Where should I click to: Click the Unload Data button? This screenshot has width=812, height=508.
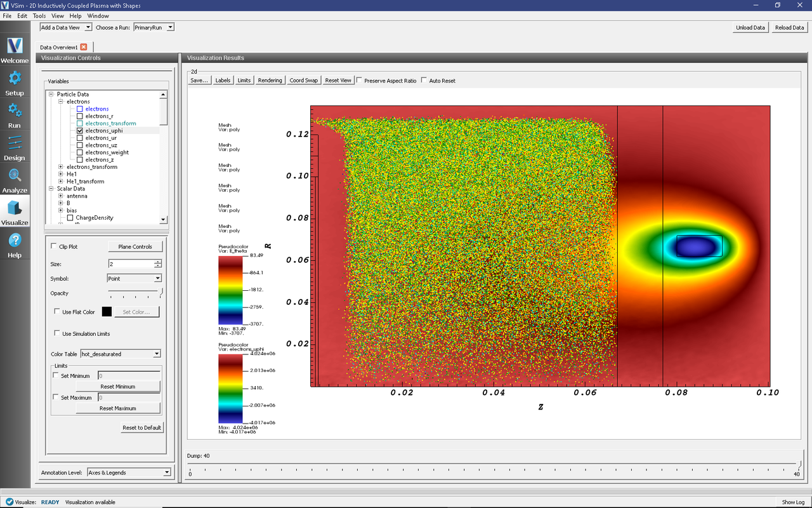[750, 27]
